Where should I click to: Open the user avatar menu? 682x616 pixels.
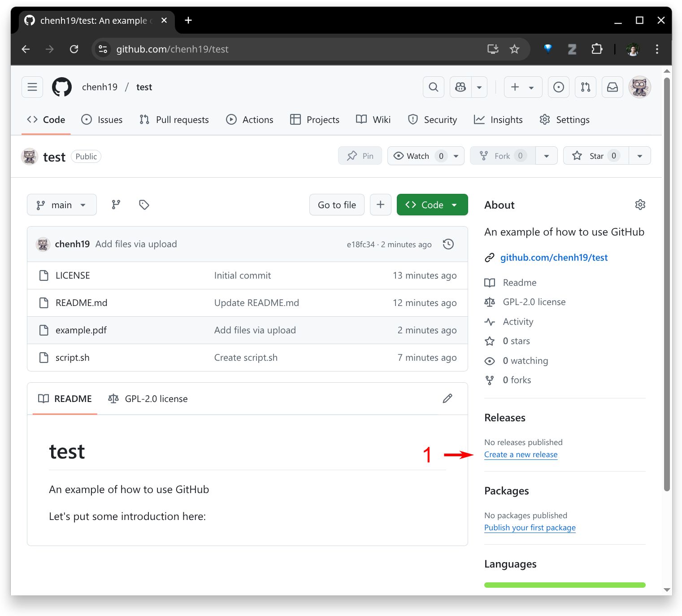[x=640, y=87]
